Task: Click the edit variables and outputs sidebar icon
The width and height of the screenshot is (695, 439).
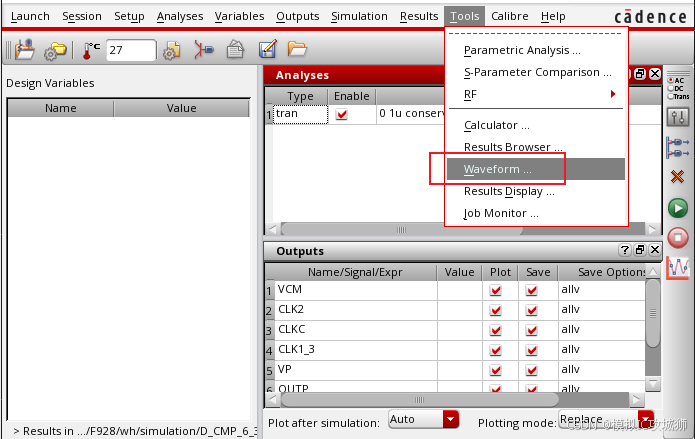Action: [x=678, y=148]
